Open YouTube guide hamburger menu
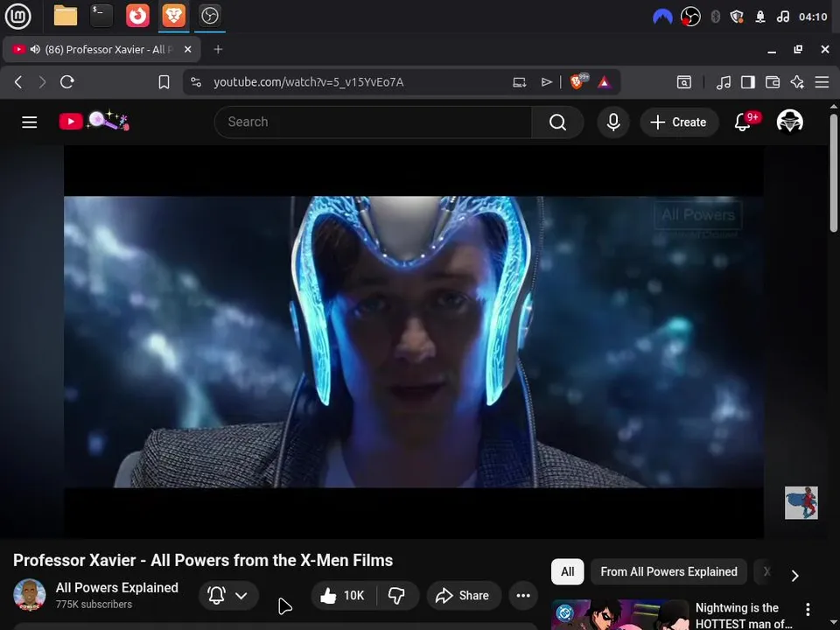Image resolution: width=840 pixels, height=630 pixels. click(30, 122)
